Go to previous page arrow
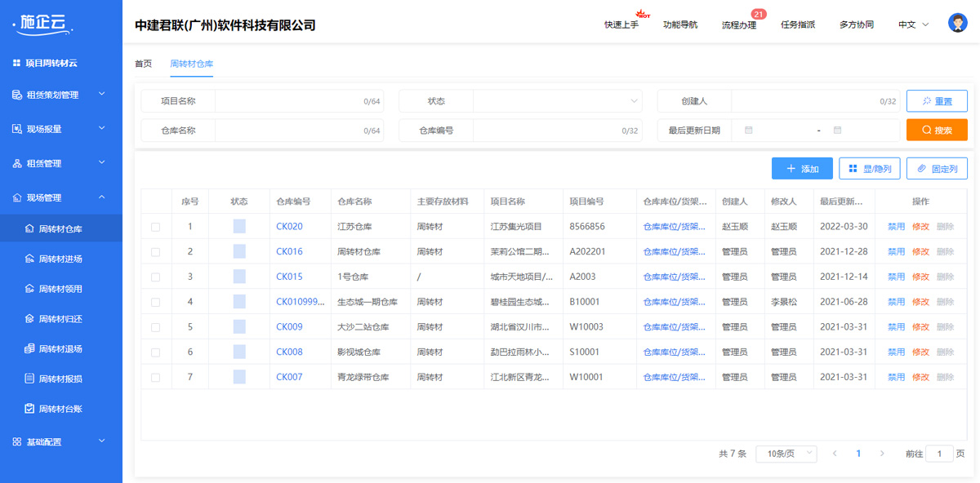Viewport: 980px width, 483px height. (x=835, y=454)
